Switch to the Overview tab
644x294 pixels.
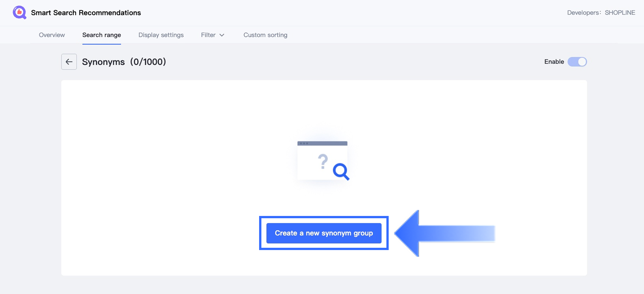52,35
